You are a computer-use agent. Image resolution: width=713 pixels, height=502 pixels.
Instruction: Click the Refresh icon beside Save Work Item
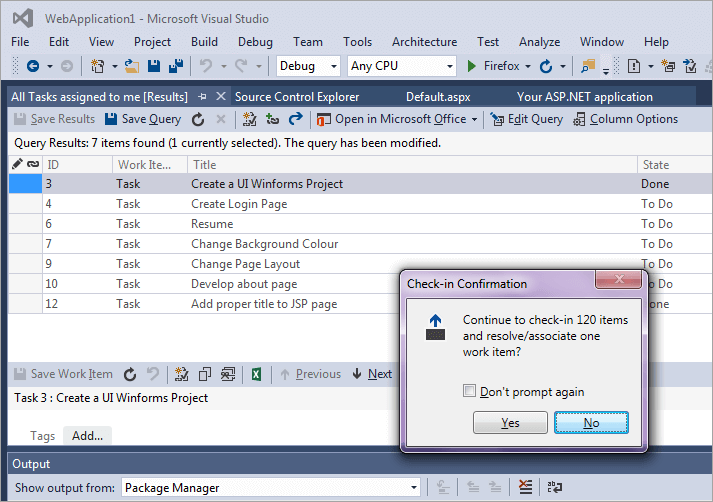tap(130, 374)
